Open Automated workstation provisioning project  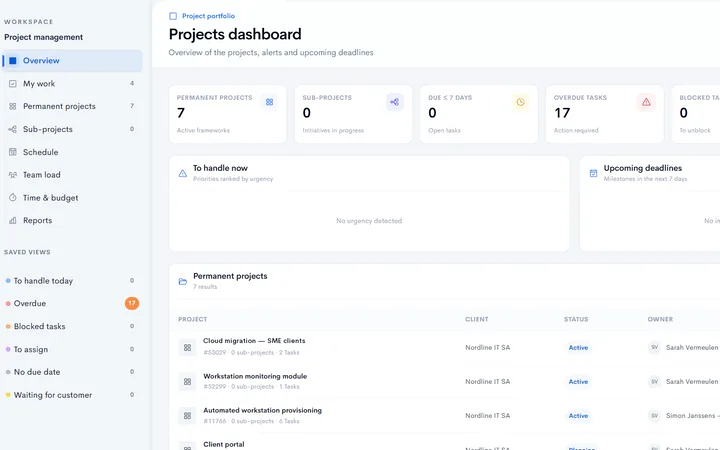(262, 411)
